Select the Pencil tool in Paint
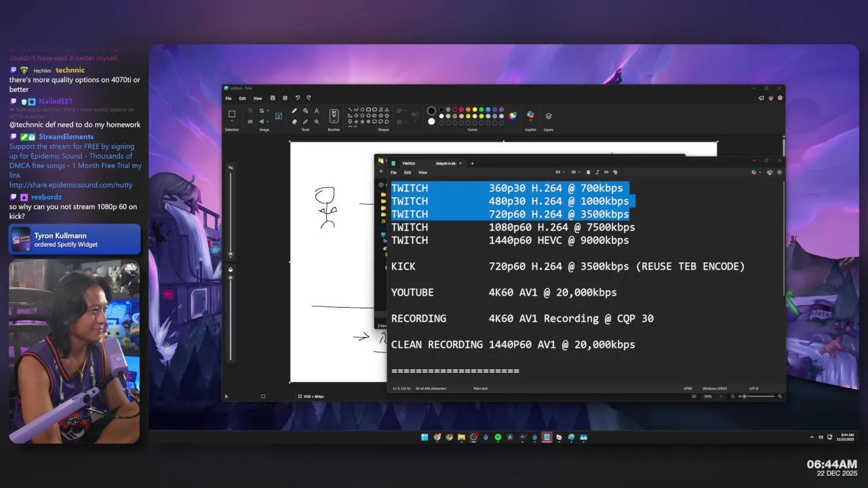Image resolution: width=868 pixels, height=488 pixels. [294, 110]
